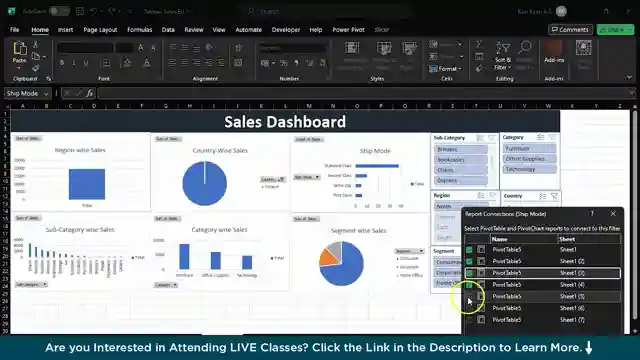Switch to the Formulas tab
Image resolution: width=640 pixels, height=360 pixels.
pos(140,29)
